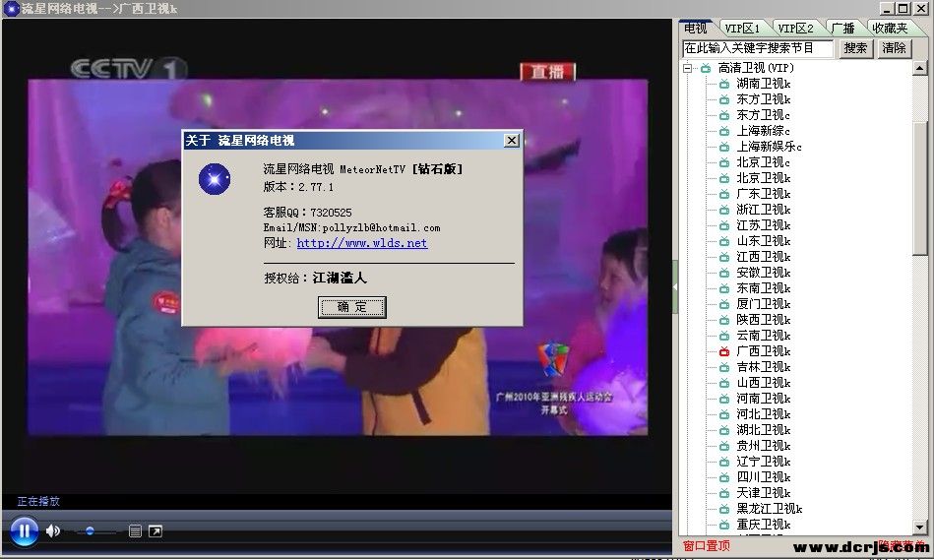The width and height of the screenshot is (934, 560).
Task: Open the playlist icon in player controls
Action: point(135,532)
